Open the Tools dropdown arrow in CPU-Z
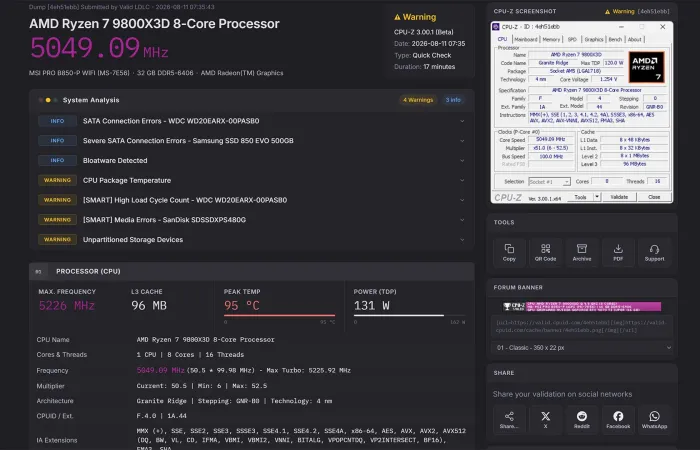The height and width of the screenshot is (450, 700). (x=597, y=197)
